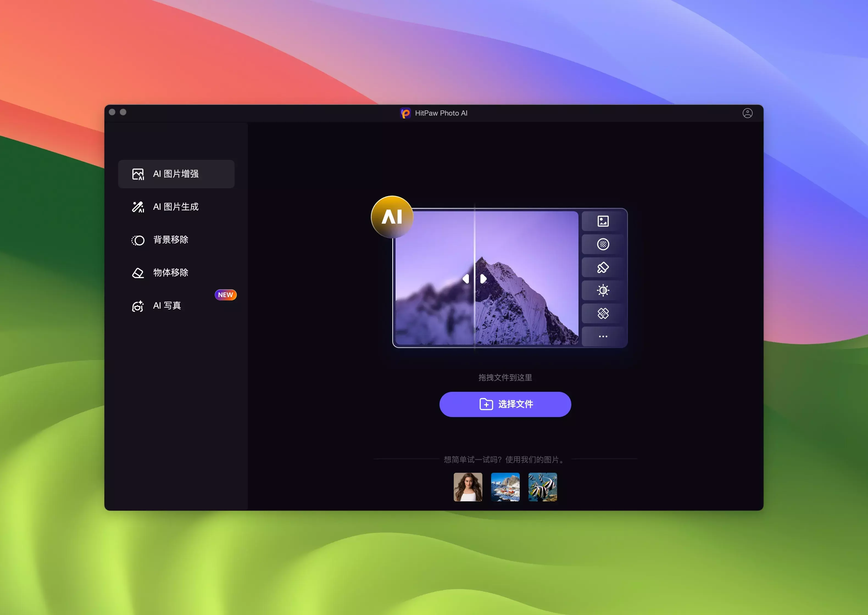Click the image icon in preview panel
The width and height of the screenshot is (868, 615).
click(603, 221)
